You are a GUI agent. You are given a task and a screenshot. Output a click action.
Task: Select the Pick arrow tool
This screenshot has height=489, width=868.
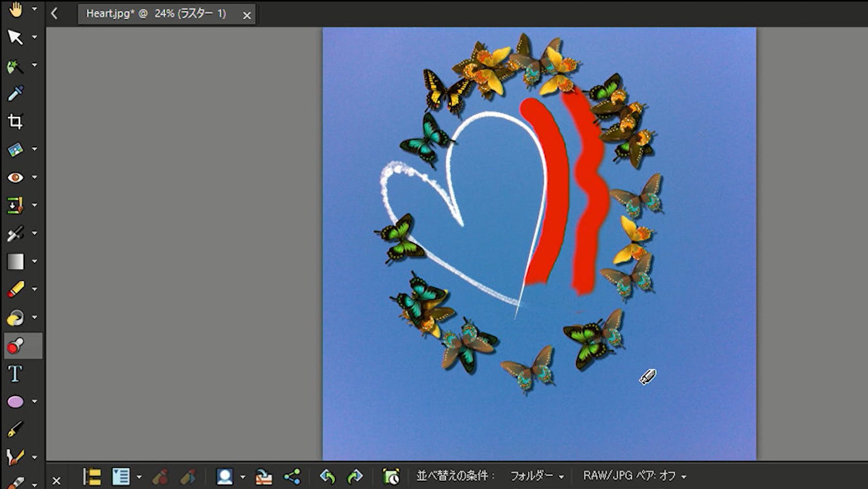tap(15, 37)
